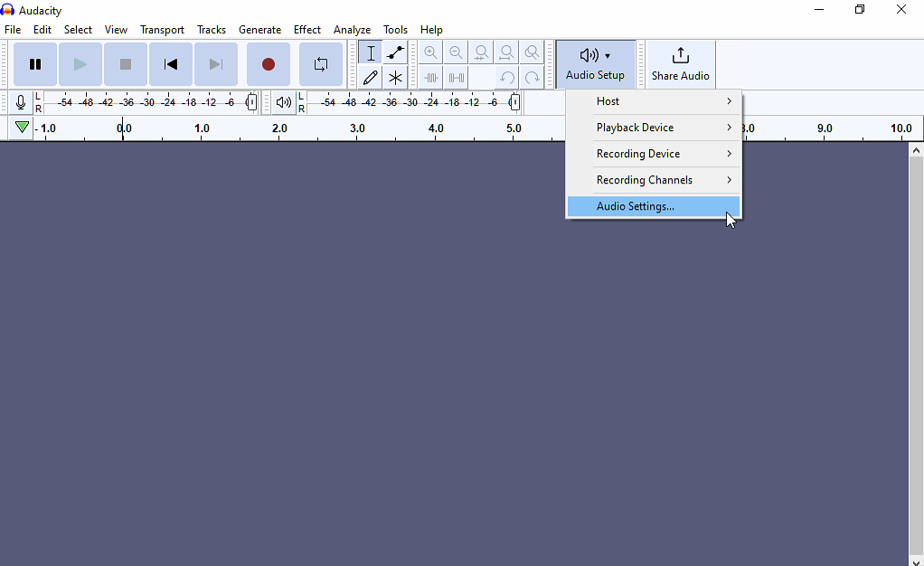
Task: Skip to start of project
Action: [x=171, y=64]
